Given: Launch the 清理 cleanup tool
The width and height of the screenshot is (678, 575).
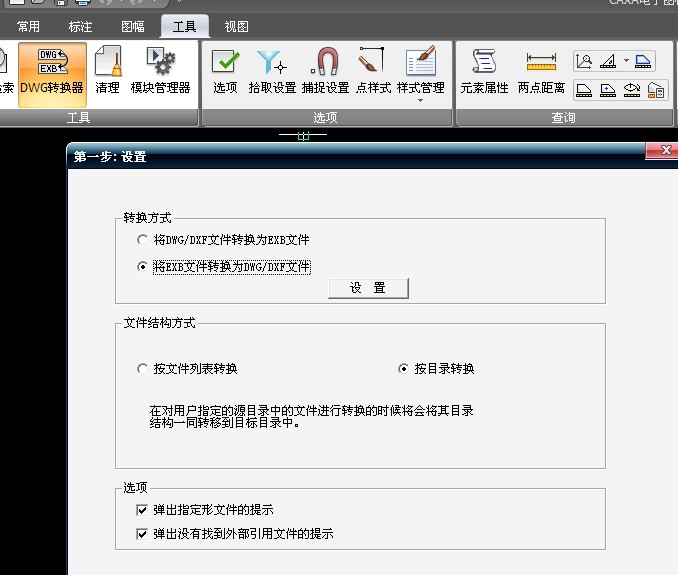Looking at the screenshot, I should tap(108, 71).
